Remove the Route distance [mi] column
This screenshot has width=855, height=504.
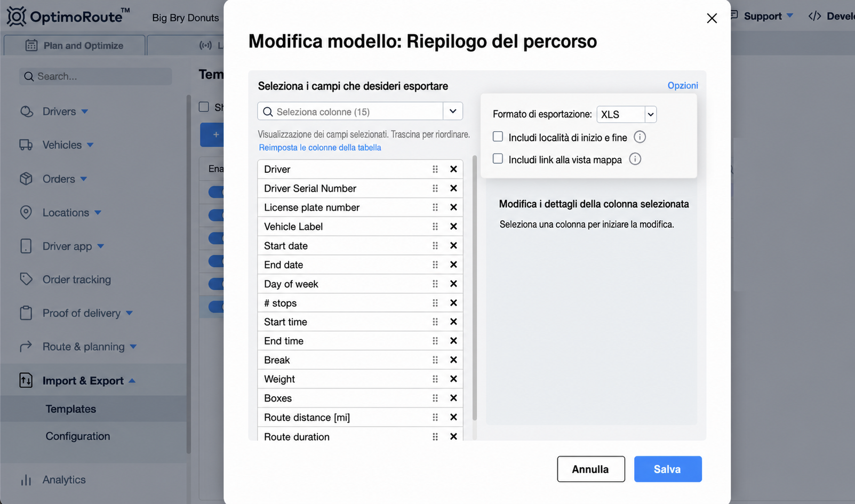453,418
